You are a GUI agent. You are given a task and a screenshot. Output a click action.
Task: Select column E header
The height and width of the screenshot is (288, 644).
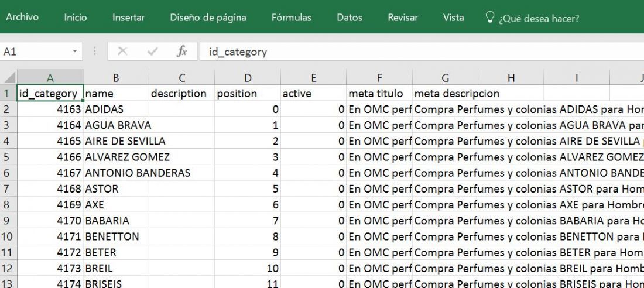point(313,77)
